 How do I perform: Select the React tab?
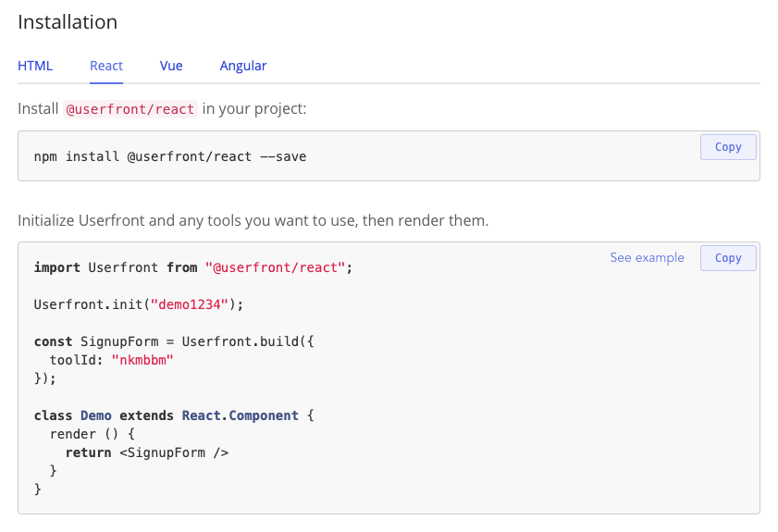106,66
